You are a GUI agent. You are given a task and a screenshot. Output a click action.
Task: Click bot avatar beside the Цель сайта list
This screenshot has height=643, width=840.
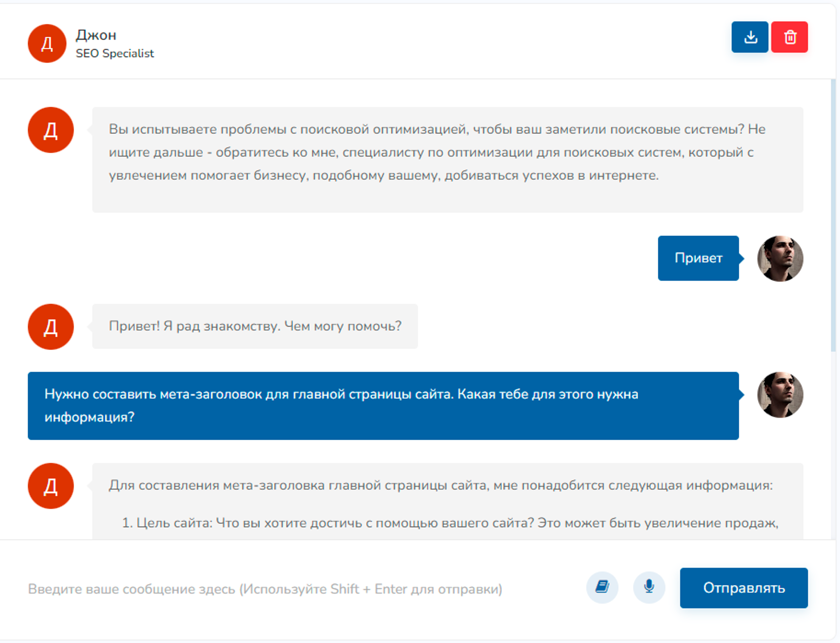(x=51, y=486)
